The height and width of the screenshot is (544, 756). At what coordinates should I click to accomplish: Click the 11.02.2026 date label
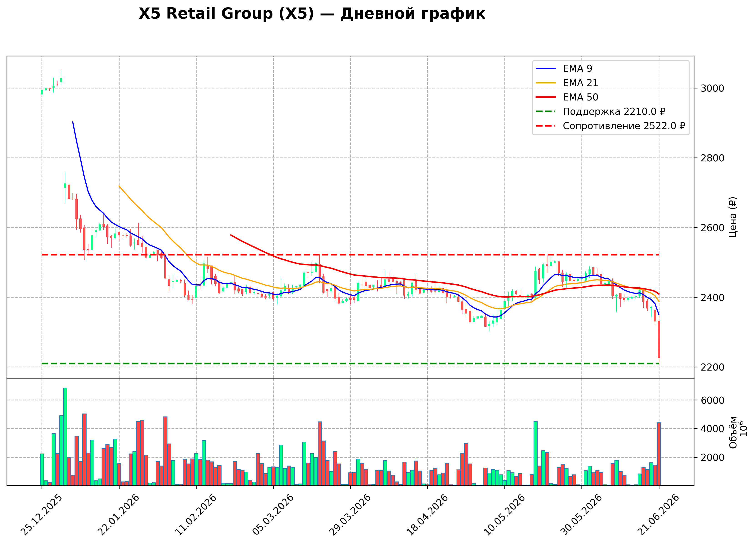pos(196,515)
